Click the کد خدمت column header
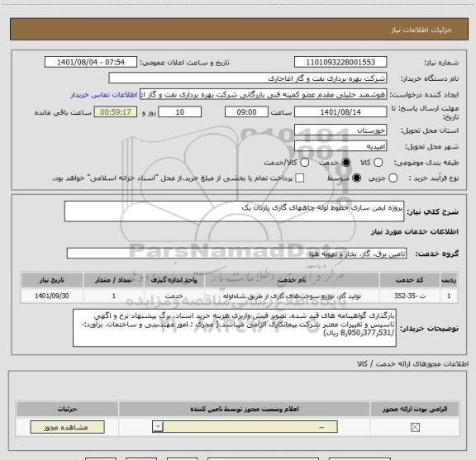 click(x=409, y=280)
